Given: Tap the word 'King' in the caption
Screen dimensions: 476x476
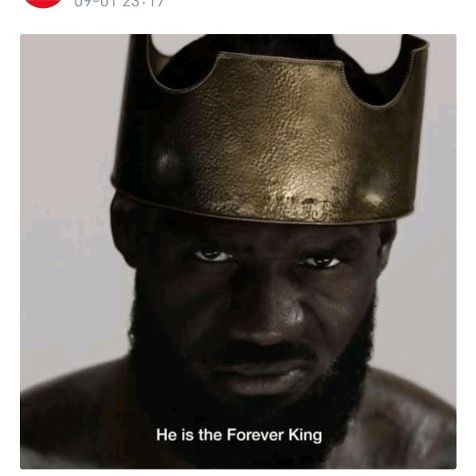Looking at the screenshot, I should tap(305, 435).
